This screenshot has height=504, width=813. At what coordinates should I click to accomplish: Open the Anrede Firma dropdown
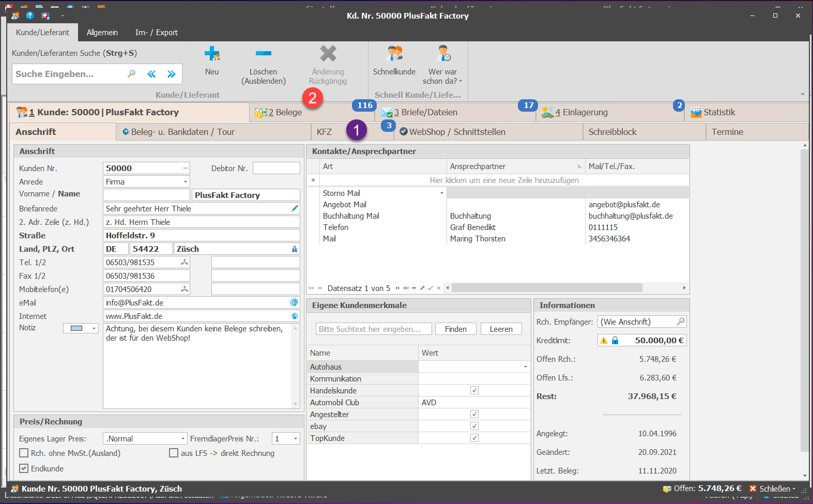coord(185,181)
